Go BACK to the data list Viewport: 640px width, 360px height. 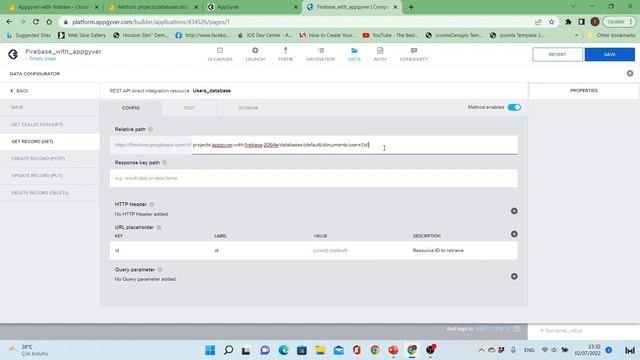[x=19, y=91]
